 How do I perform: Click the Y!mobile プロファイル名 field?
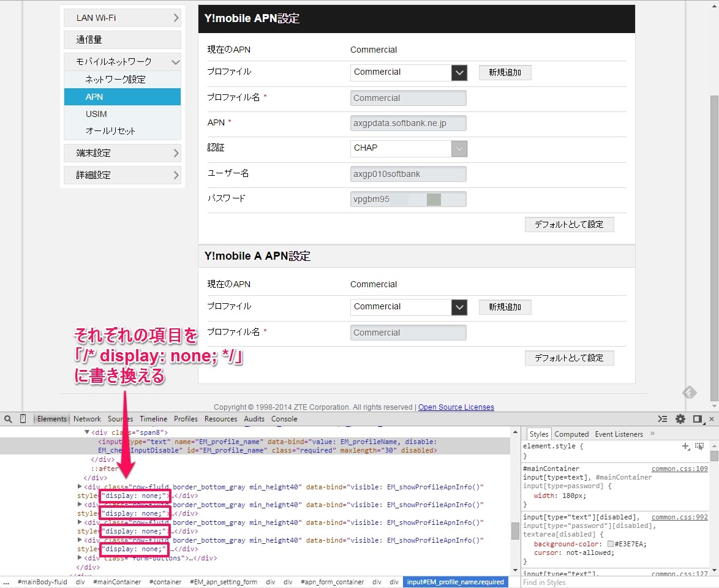point(408,98)
